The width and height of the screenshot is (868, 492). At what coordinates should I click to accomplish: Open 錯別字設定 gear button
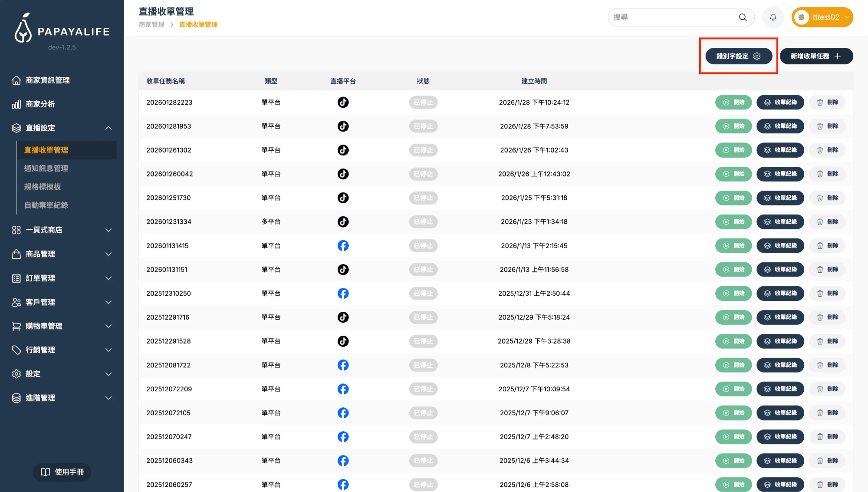[x=738, y=56]
